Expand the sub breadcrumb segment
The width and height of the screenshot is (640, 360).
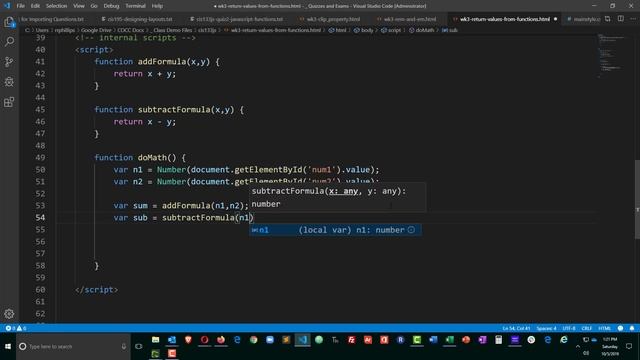tap(450, 30)
